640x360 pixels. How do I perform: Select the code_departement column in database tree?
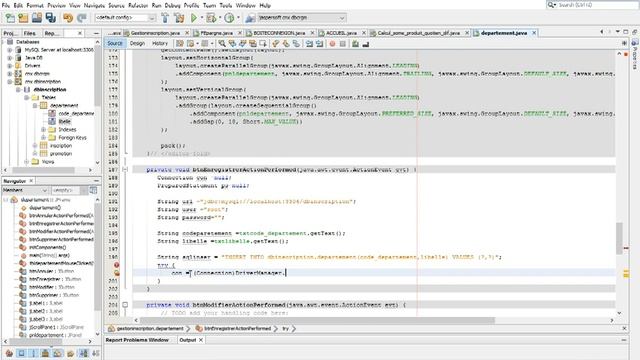click(x=76, y=113)
